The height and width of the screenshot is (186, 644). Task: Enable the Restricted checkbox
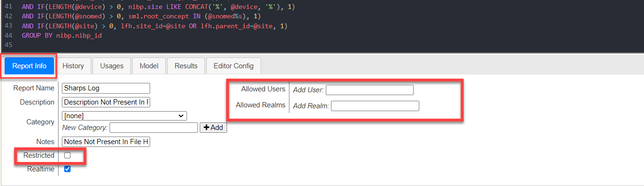tap(68, 155)
